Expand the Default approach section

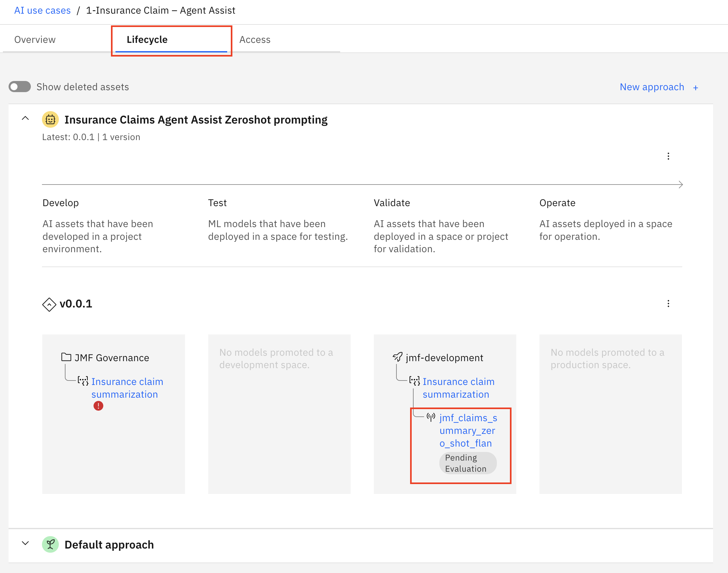click(25, 543)
